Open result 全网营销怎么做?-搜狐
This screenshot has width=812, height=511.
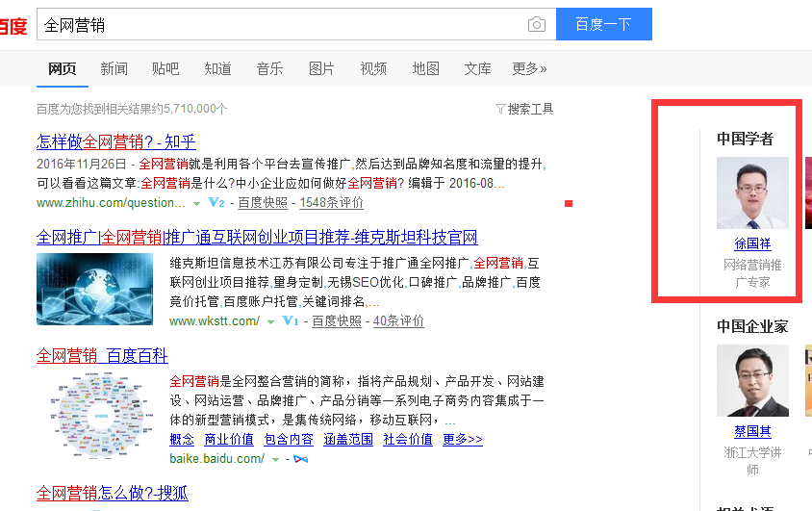(112, 493)
